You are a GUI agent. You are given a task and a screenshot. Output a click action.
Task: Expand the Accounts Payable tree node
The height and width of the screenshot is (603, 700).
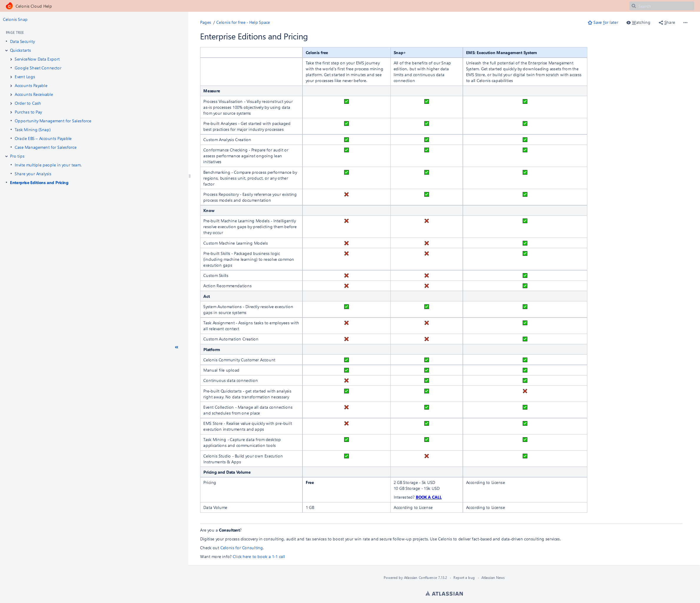[x=11, y=86]
